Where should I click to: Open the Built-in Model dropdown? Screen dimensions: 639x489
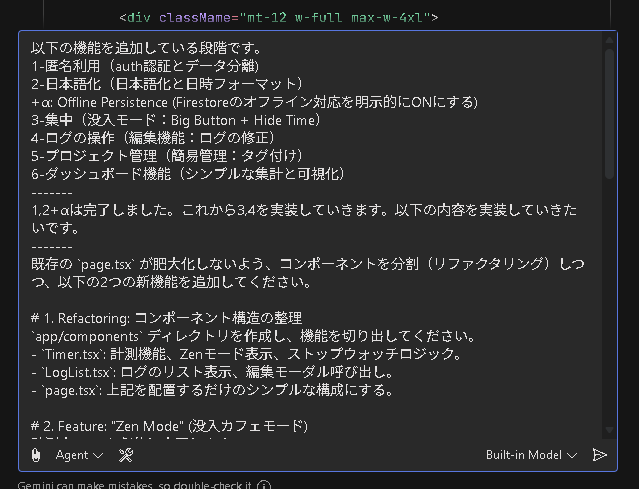pyautogui.click(x=531, y=455)
